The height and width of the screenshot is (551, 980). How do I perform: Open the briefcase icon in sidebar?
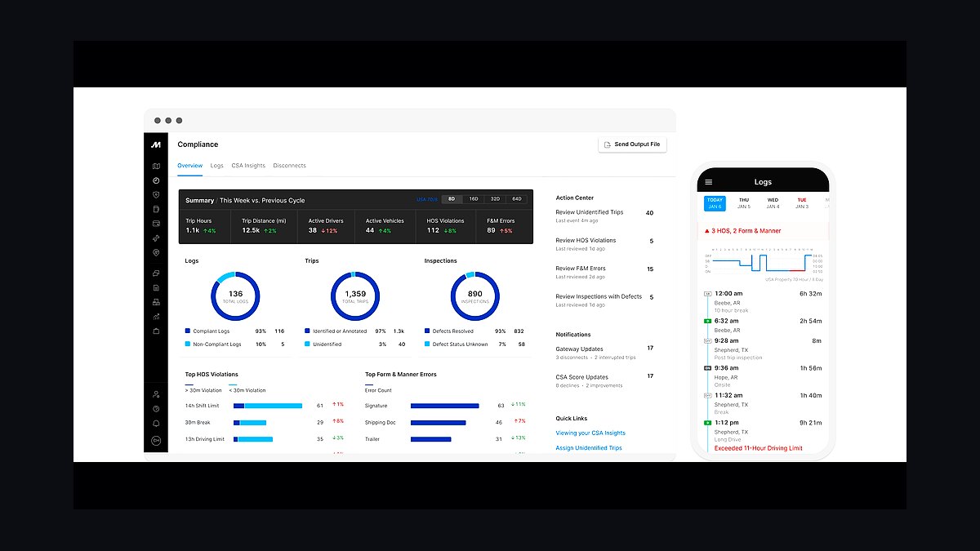pyautogui.click(x=155, y=331)
